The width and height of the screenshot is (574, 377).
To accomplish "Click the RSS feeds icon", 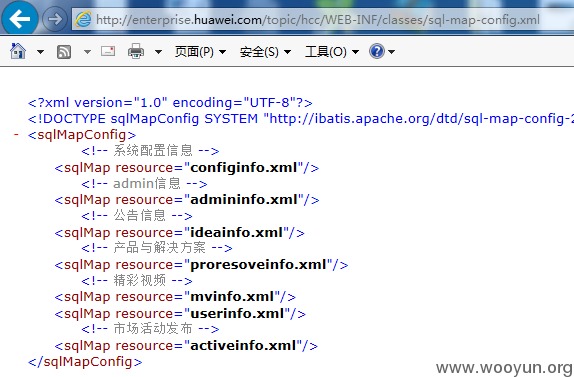I will (64, 52).
